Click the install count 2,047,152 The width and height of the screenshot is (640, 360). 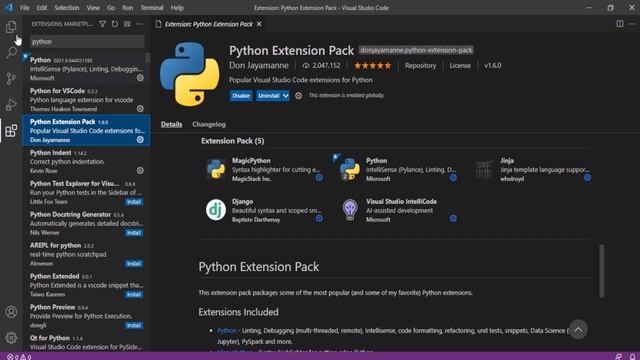click(x=322, y=65)
